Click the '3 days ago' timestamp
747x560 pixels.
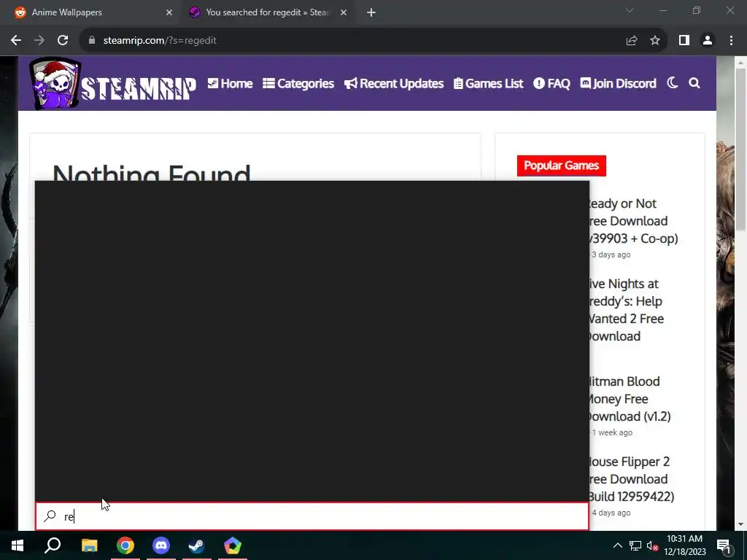click(x=611, y=254)
